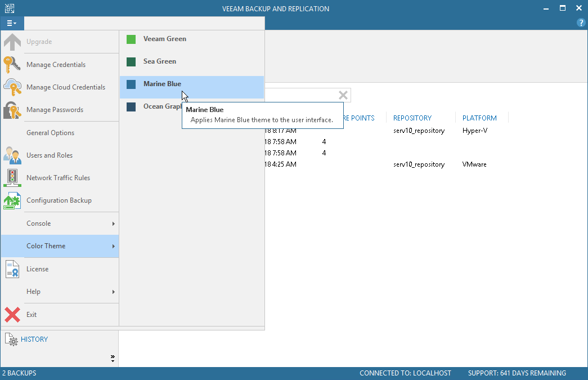
Task: Choose Exit from the menu
Action: [x=32, y=315]
